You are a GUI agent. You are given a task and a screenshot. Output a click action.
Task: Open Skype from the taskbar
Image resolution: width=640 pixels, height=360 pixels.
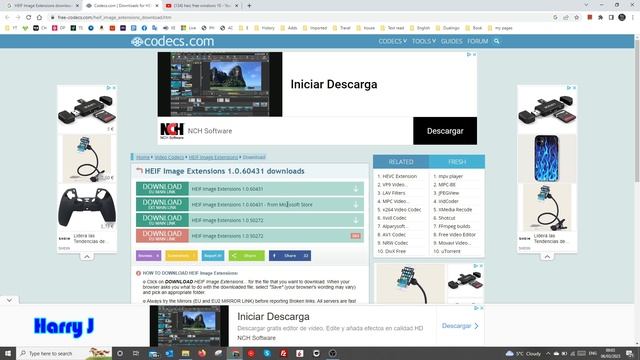267,353
